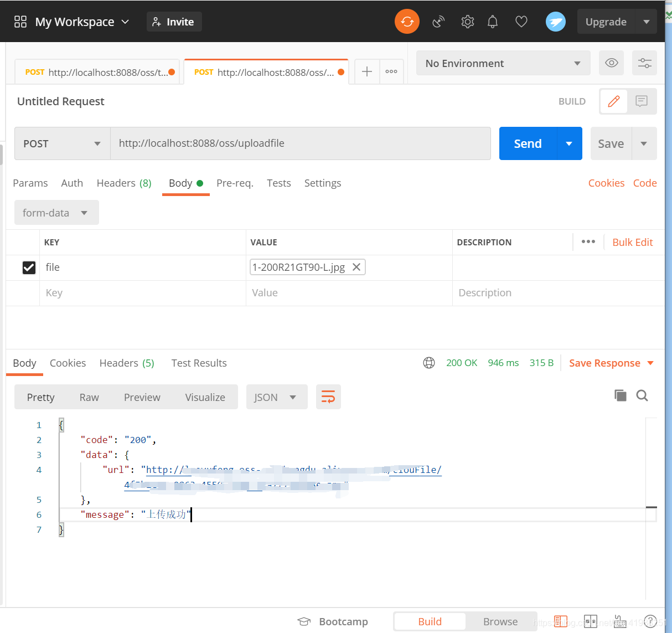Click the Upgrade button
Screen dimensions: 672x633
(x=606, y=22)
